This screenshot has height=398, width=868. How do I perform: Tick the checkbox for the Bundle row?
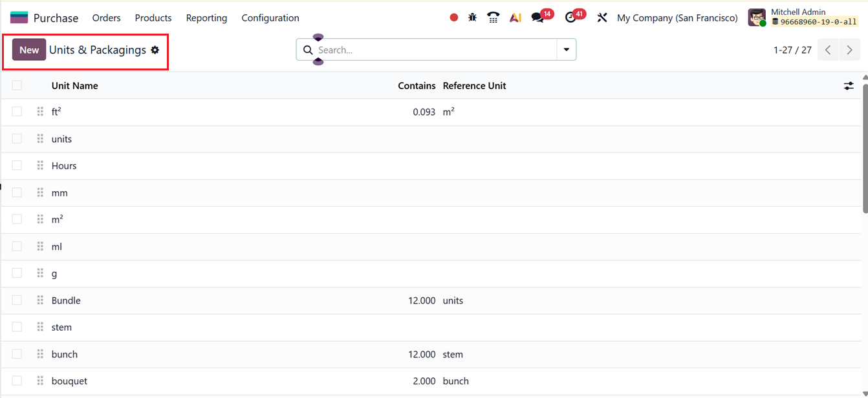(x=17, y=300)
